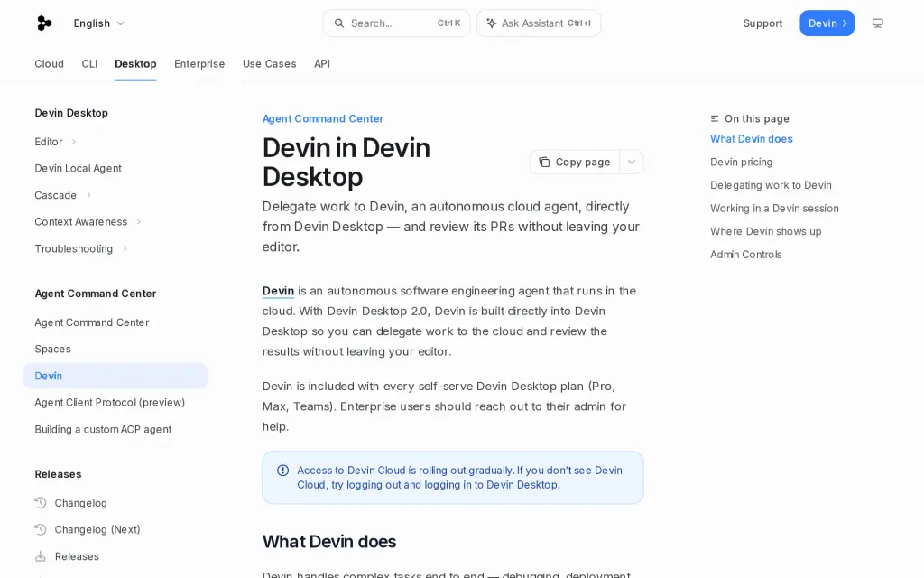Viewport: 924px width, 578px height.
Task: Open the Changelog (Next) sidebar link
Action: tap(97, 529)
